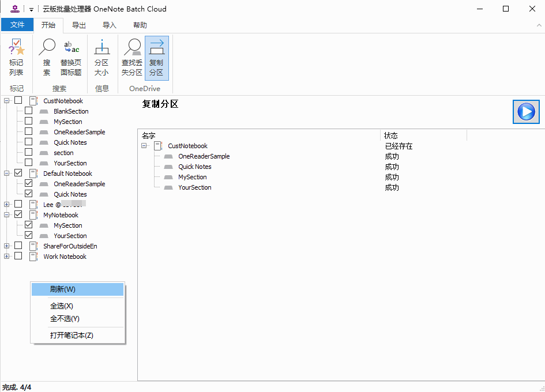Uncheck the Default Notebook checkbox
This screenshot has width=545, height=392.
(x=18, y=174)
